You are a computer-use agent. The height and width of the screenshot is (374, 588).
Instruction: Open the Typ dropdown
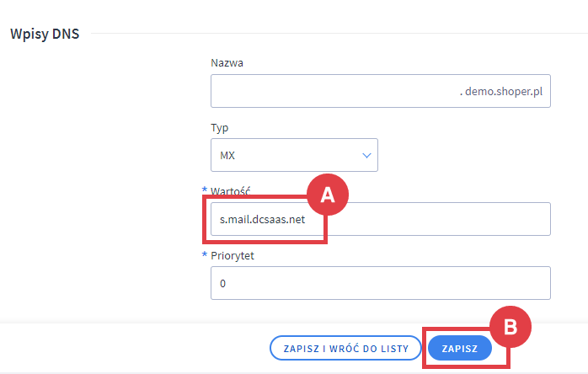click(293, 155)
